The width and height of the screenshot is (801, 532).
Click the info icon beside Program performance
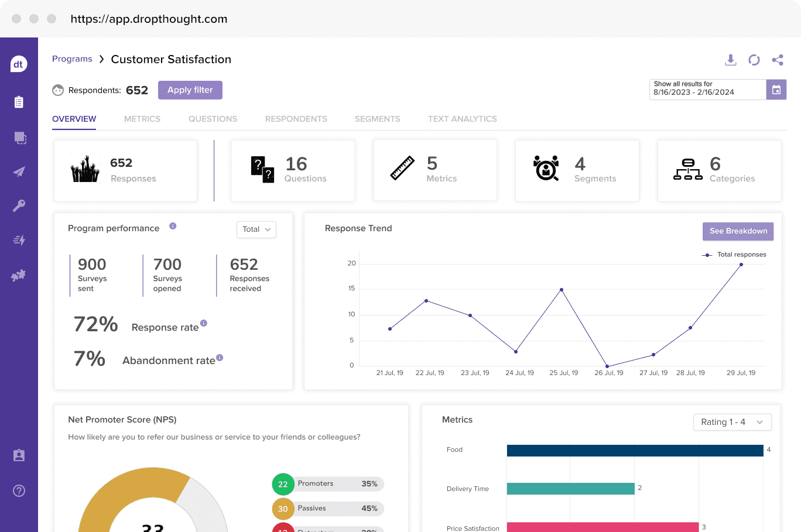(173, 226)
